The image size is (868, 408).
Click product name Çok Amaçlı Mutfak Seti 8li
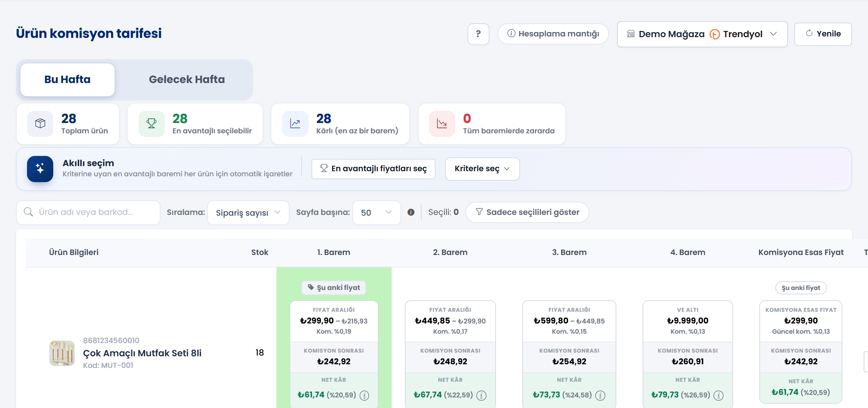[x=142, y=353]
